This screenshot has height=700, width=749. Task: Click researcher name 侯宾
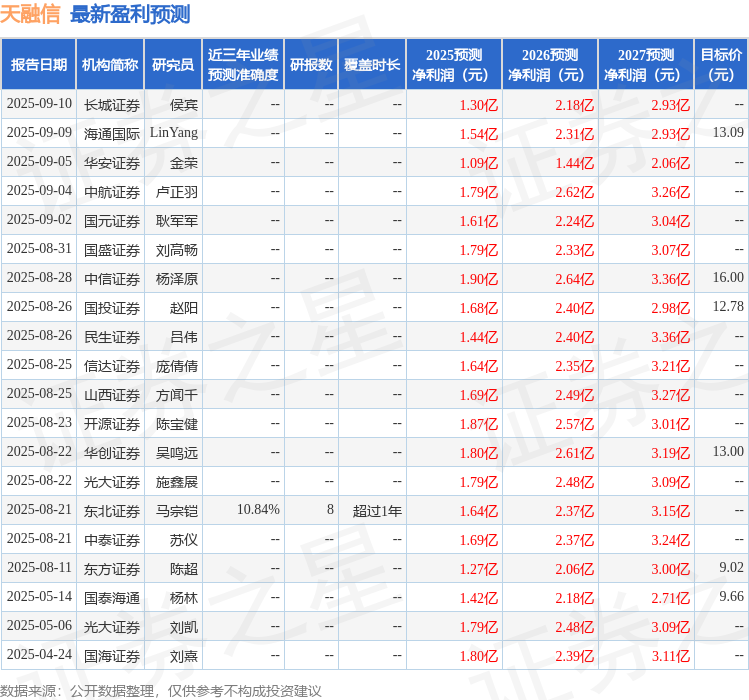[x=184, y=105]
